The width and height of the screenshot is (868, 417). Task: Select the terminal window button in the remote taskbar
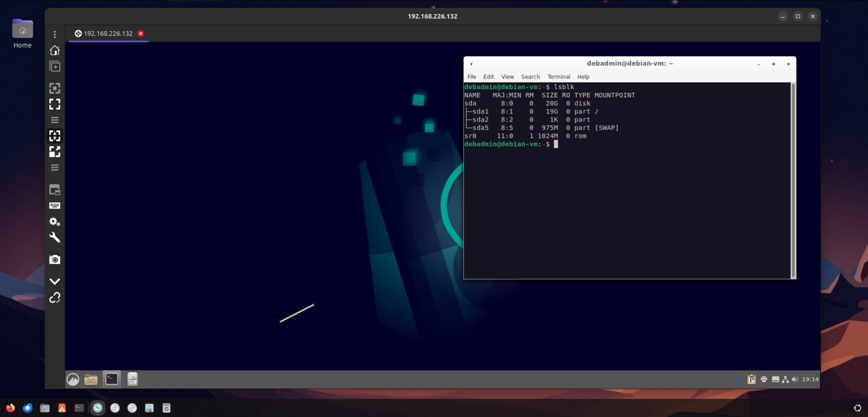tap(111, 379)
